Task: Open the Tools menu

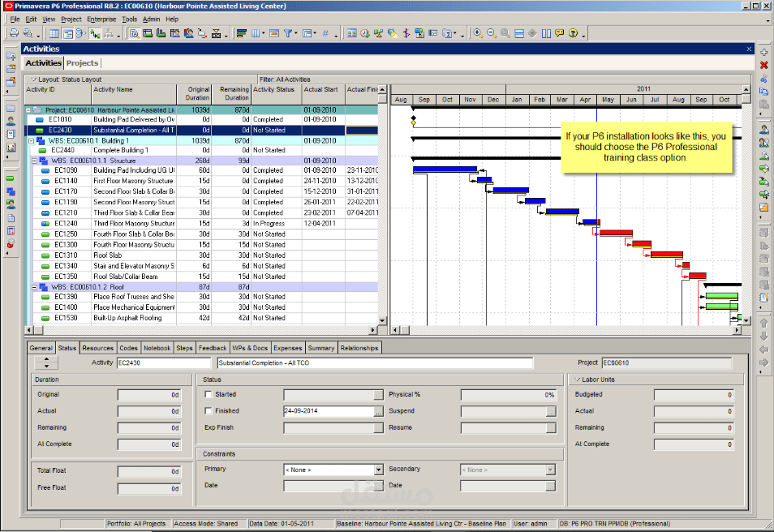Action: [129, 19]
